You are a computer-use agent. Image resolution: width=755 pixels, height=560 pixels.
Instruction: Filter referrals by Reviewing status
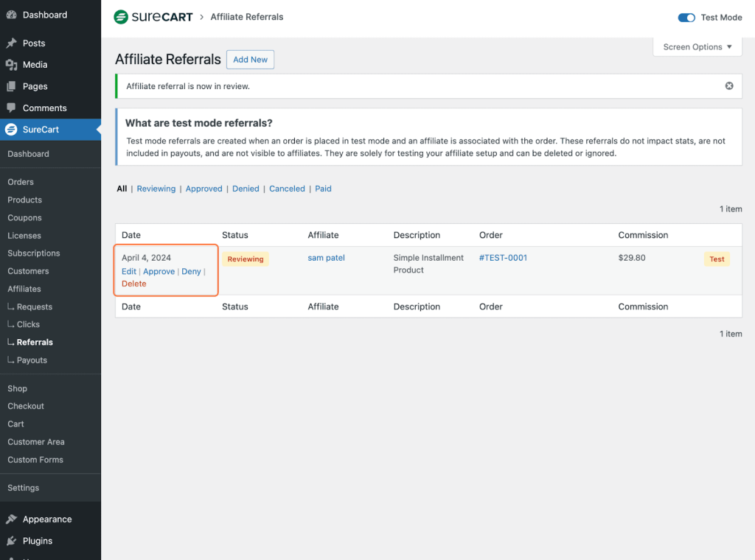click(x=156, y=189)
